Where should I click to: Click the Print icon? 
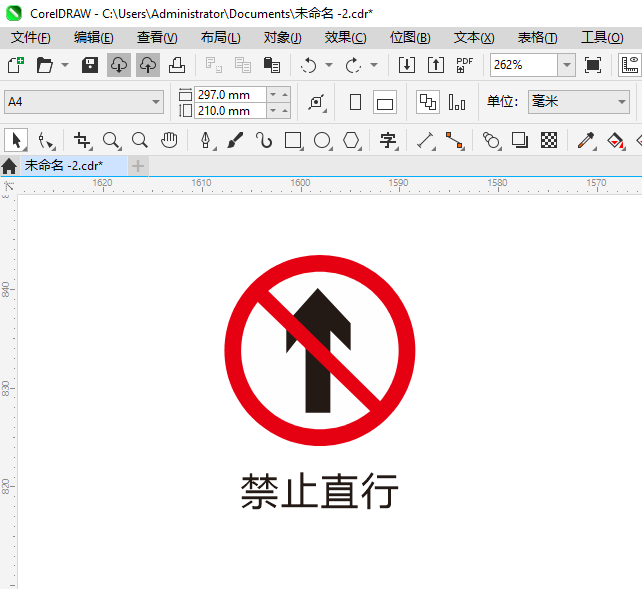(x=177, y=65)
